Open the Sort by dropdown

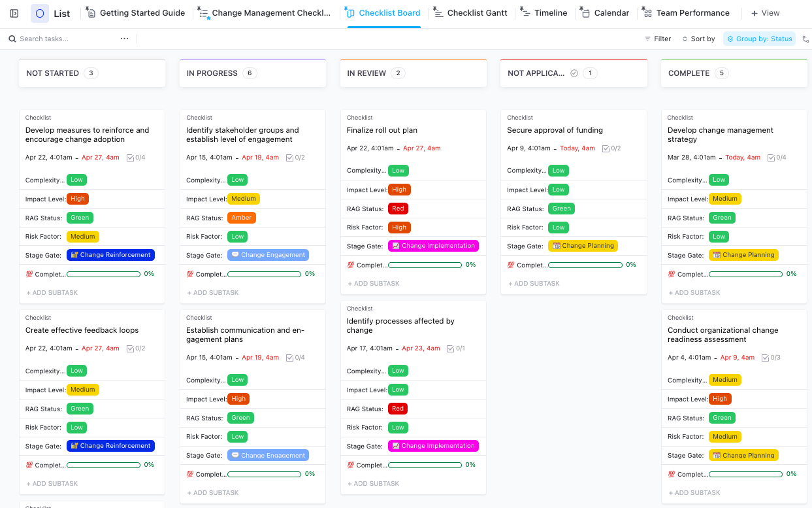click(698, 39)
